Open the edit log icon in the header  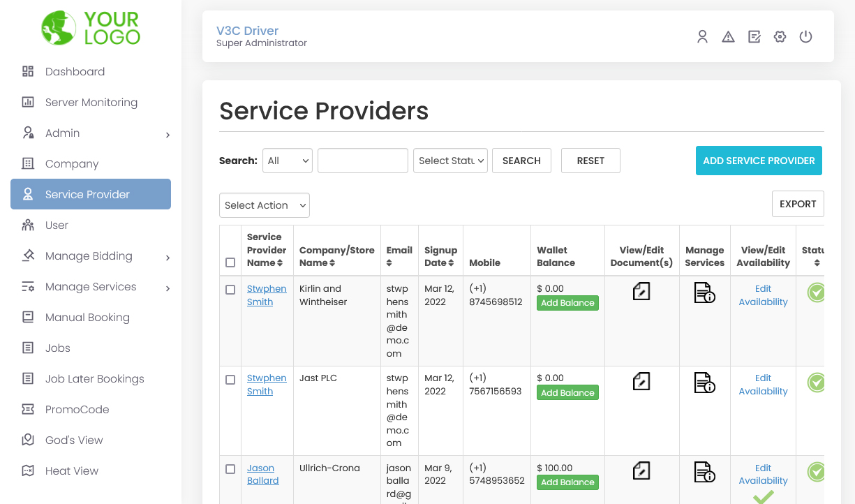point(754,36)
